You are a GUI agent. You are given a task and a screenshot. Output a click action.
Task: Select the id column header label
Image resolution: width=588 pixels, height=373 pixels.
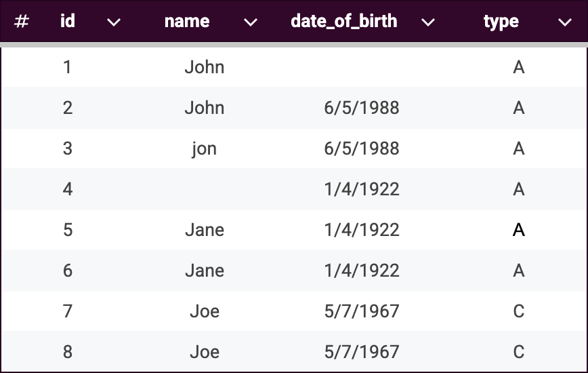point(67,22)
